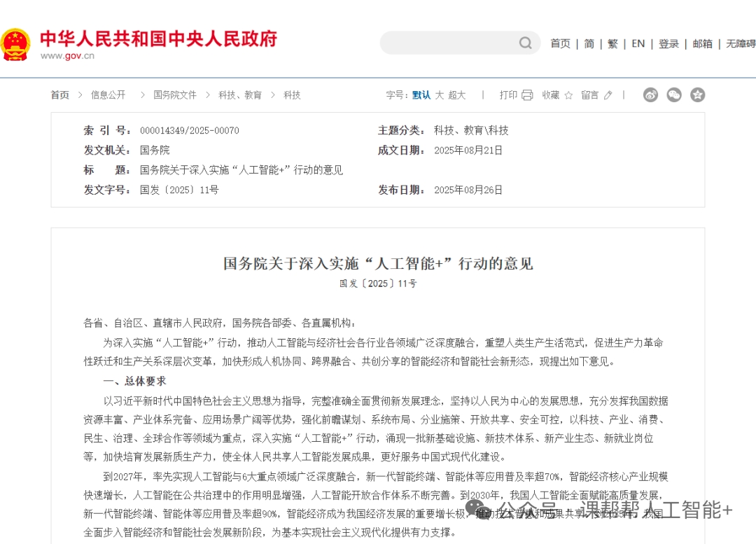Switch to traditional Chinese with 繁

point(613,43)
